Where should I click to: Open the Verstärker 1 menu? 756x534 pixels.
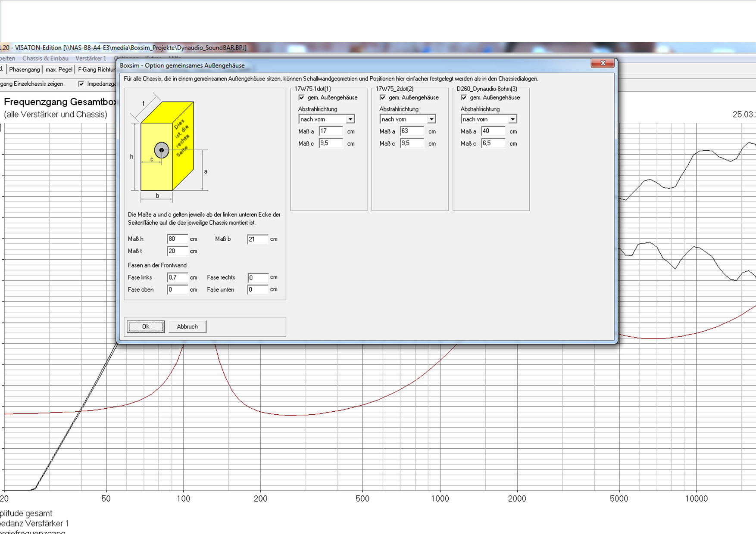point(91,58)
